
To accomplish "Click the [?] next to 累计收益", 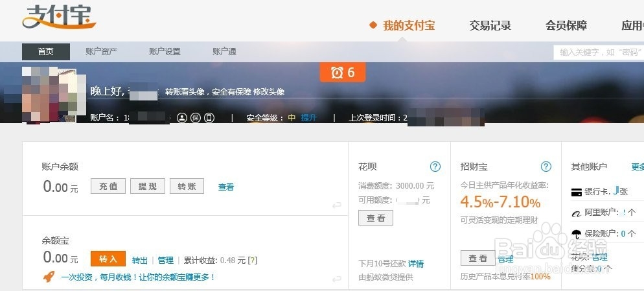I will 253,260.
